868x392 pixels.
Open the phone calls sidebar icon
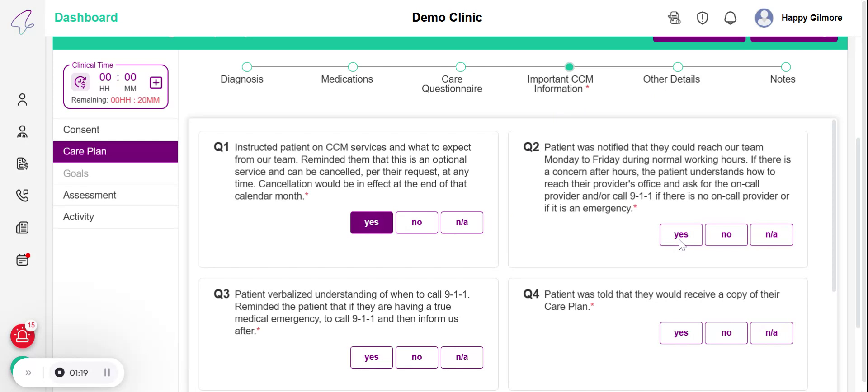[x=22, y=195]
